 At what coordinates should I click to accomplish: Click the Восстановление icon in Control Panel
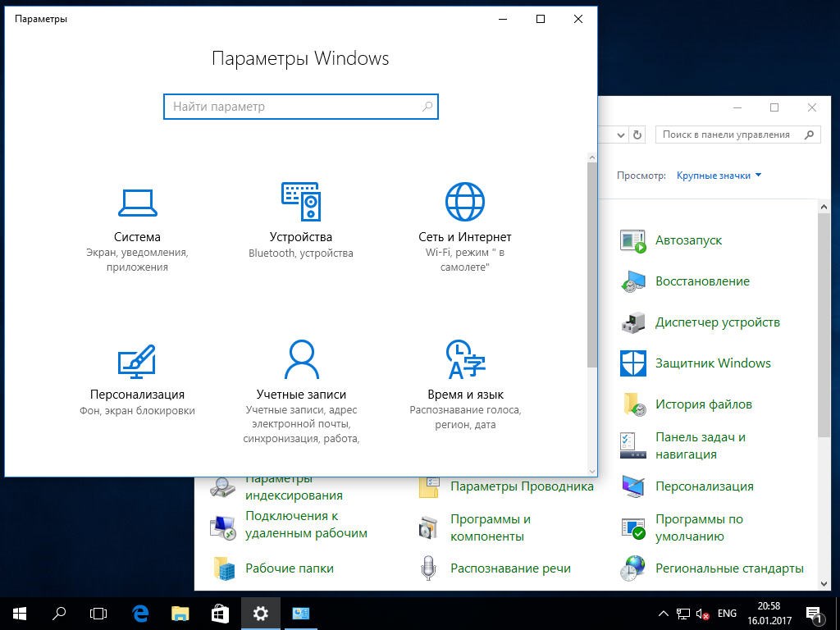click(632, 281)
